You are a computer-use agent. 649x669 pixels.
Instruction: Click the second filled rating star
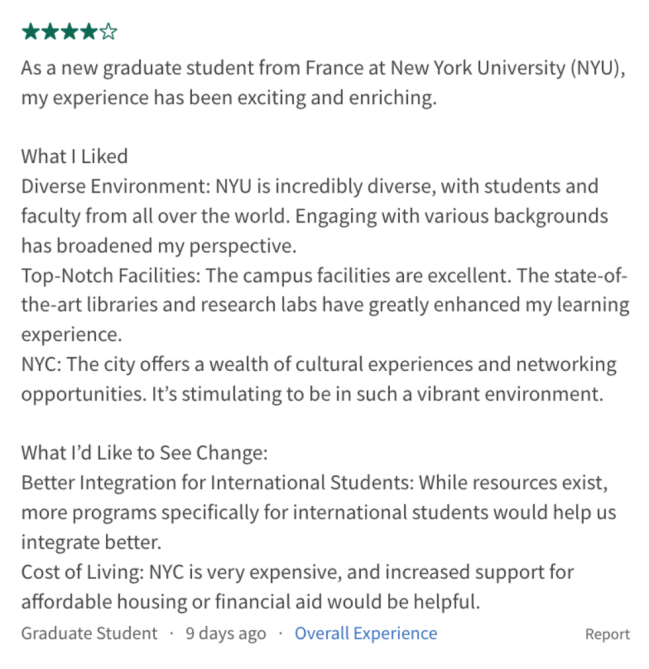click(49, 32)
